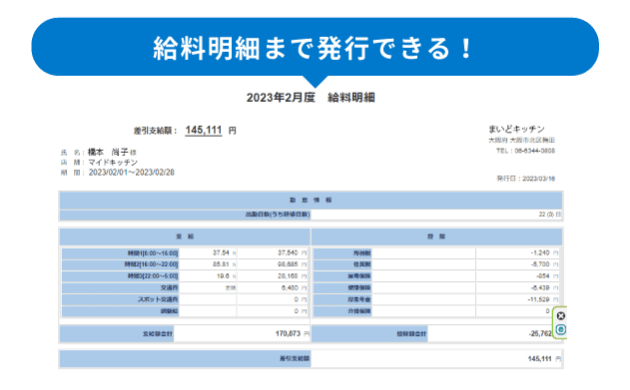Select the period 2023/02/01〜2023/02/28
Screen dimensions: 630x390
[131, 172]
